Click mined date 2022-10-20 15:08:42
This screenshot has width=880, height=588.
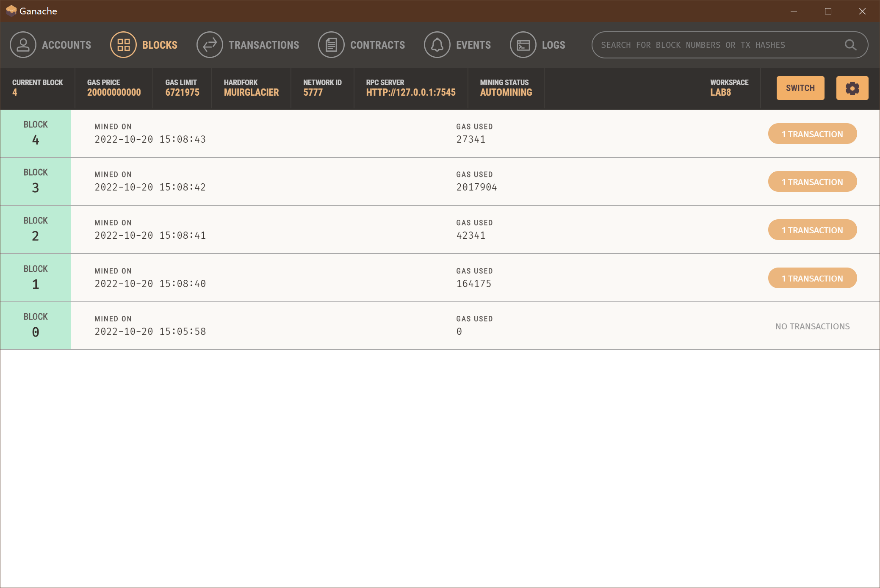150,187
